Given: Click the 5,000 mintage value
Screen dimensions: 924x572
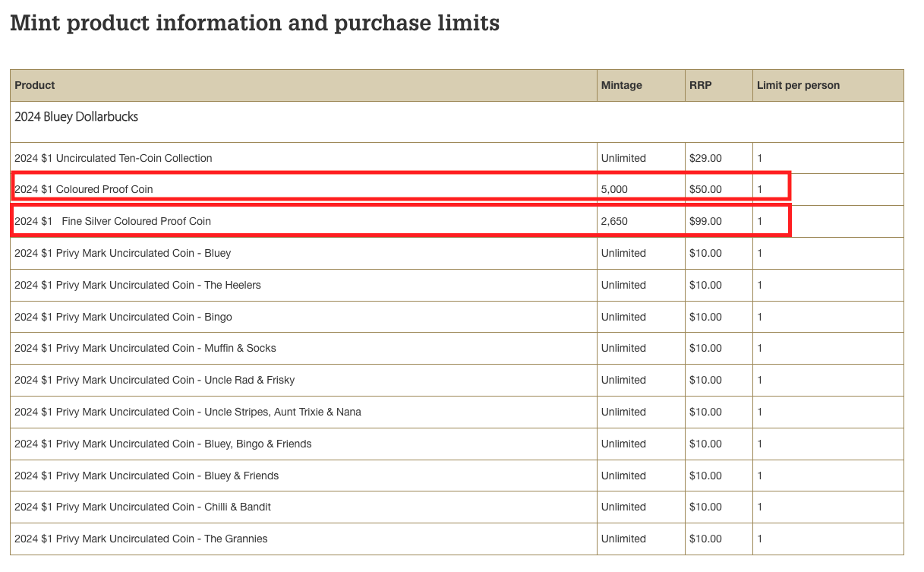Looking at the screenshot, I should [x=614, y=189].
